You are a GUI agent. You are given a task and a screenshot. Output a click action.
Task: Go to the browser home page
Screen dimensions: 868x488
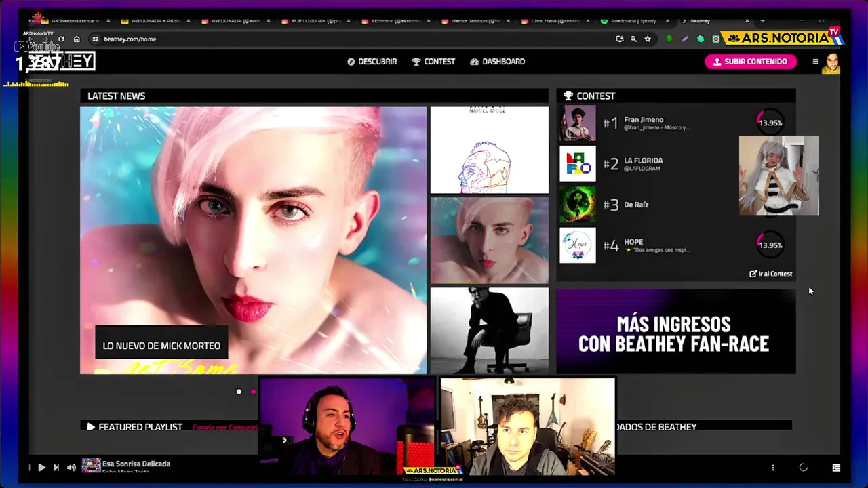(77, 39)
